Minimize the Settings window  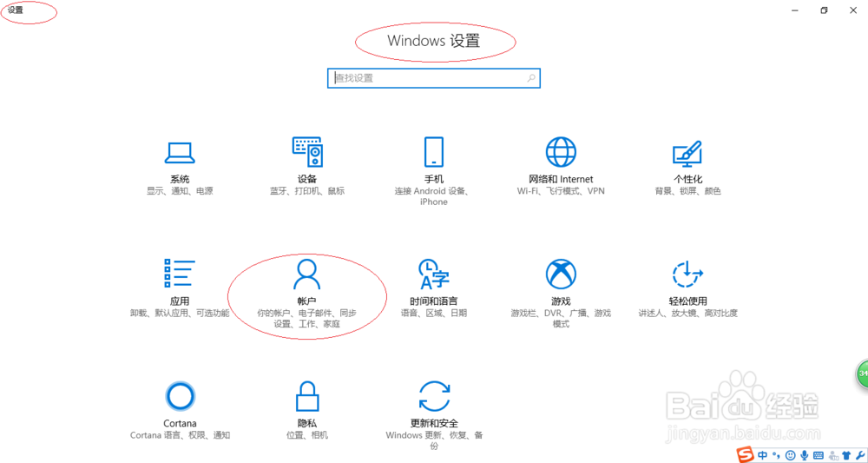coord(794,10)
